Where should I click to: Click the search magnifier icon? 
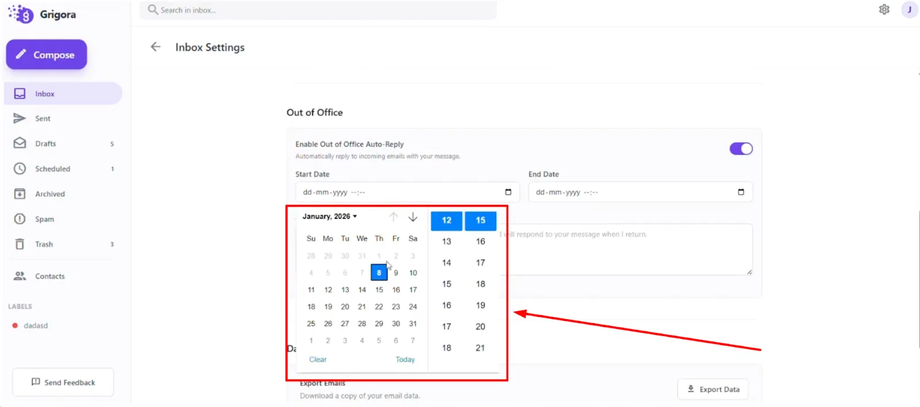pos(153,10)
